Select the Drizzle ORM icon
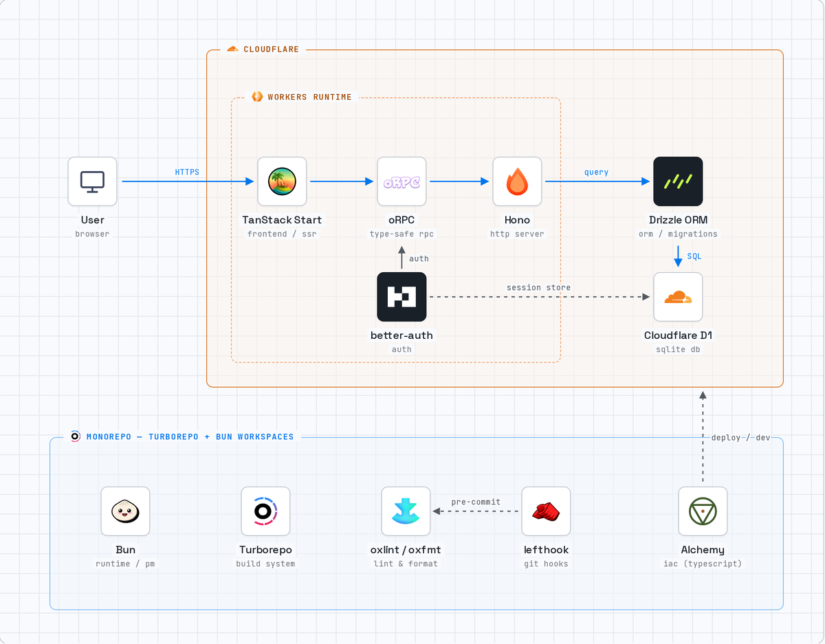This screenshot has height=644, width=825. pos(678,181)
